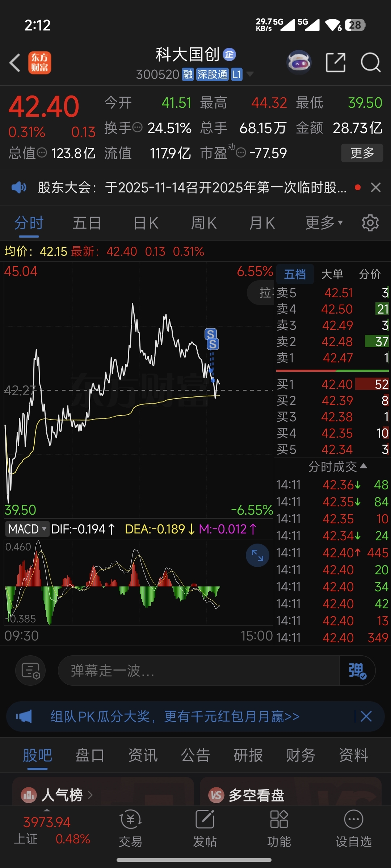Tap the back arrow icon
This screenshot has height=868, width=391.
[x=15, y=63]
